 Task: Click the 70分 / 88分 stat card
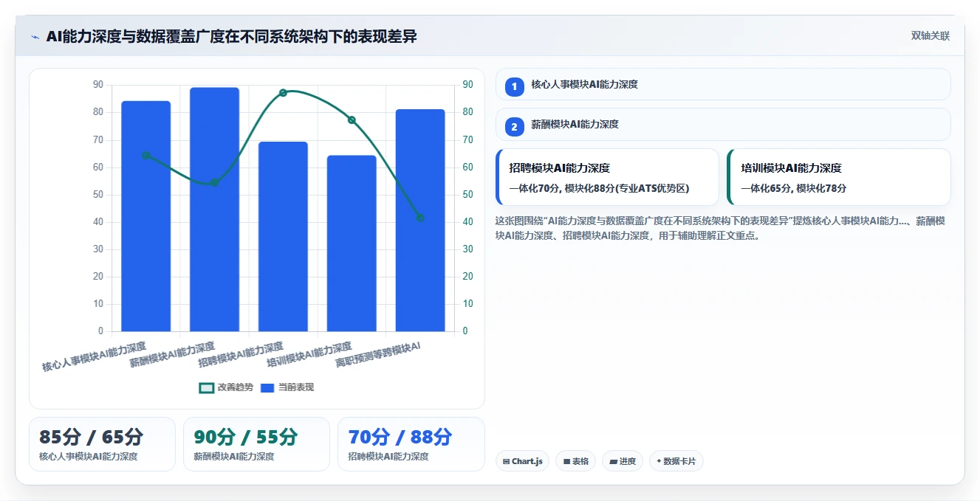click(411, 444)
